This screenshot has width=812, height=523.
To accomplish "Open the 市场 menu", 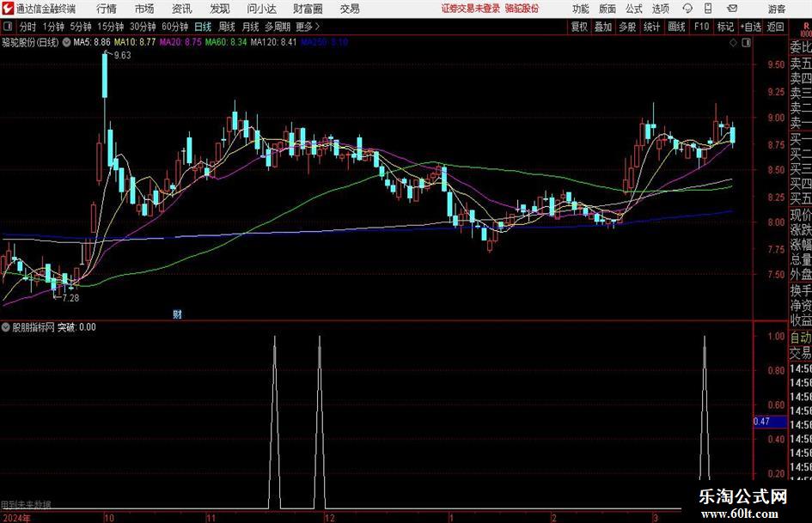I will tap(144, 9).
